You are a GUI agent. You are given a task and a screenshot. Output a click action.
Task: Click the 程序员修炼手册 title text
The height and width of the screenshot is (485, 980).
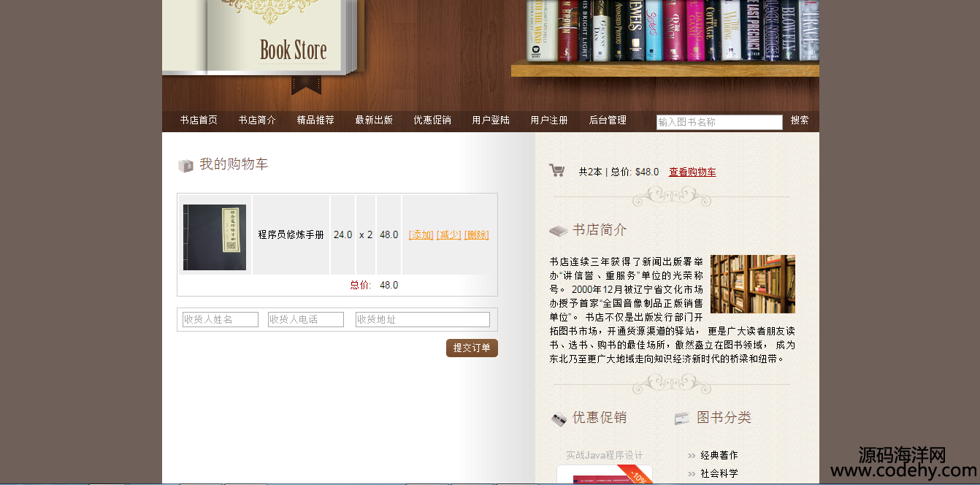(291, 235)
